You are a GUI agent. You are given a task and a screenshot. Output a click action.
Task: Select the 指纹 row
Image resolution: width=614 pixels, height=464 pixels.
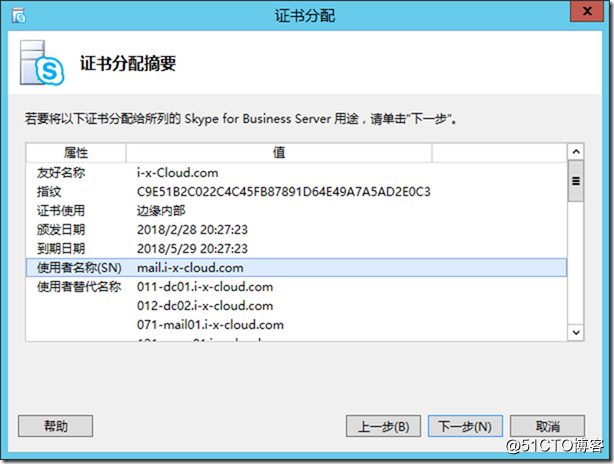[x=296, y=191]
